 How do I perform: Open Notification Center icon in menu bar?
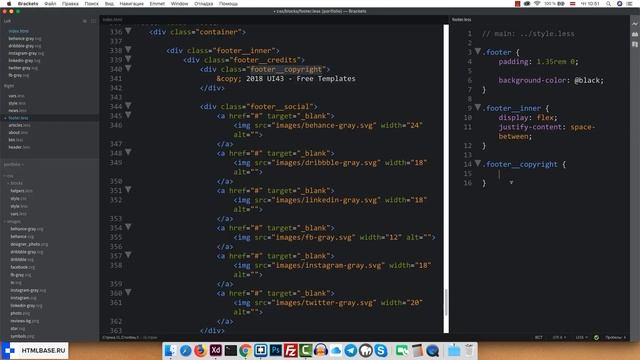tap(630, 4)
